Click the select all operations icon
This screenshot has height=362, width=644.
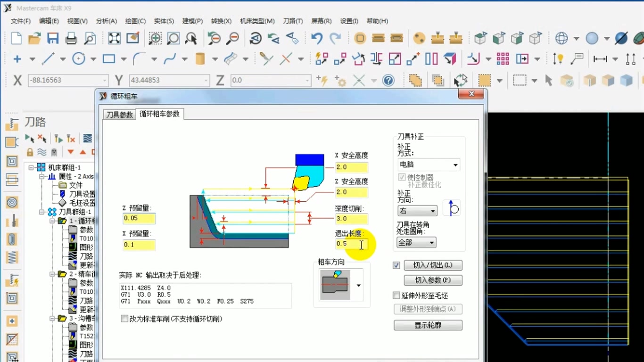[30, 139]
